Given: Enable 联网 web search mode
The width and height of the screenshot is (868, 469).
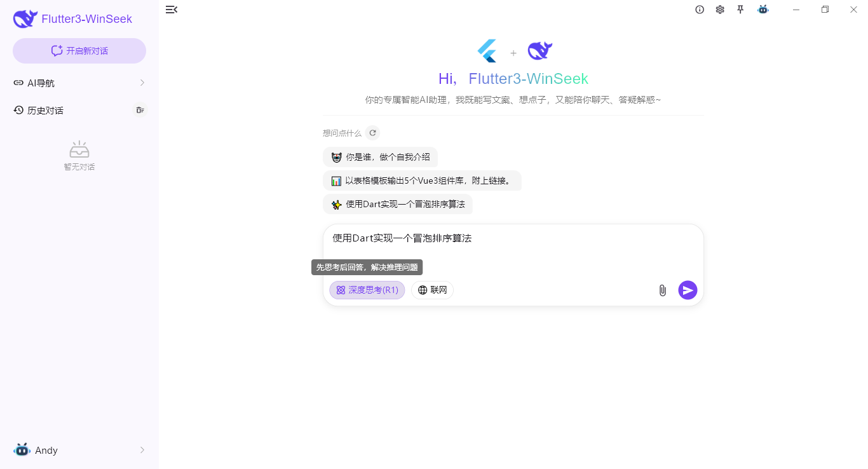Looking at the screenshot, I should [432, 290].
